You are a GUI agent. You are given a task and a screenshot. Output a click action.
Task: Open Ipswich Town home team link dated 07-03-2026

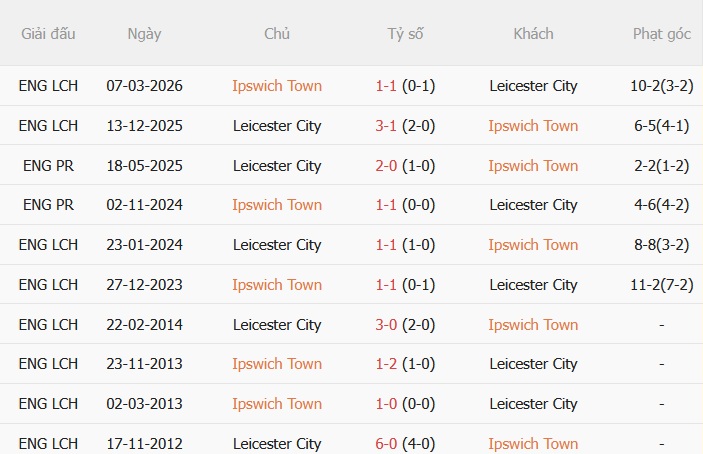(277, 86)
